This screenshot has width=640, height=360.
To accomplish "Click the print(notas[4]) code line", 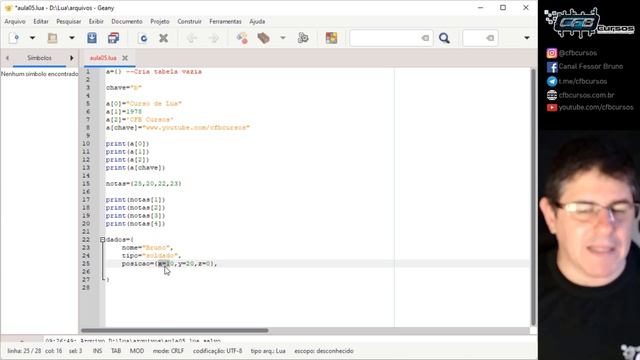I will [136, 224].
